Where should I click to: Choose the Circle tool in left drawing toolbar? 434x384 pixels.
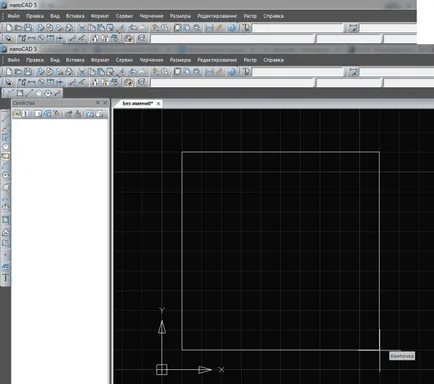click(x=6, y=175)
